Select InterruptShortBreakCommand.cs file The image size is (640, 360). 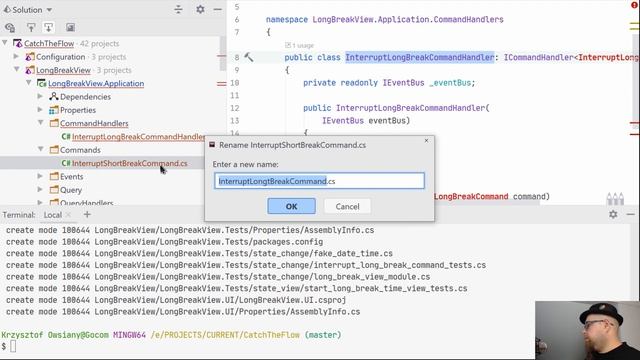(130, 163)
